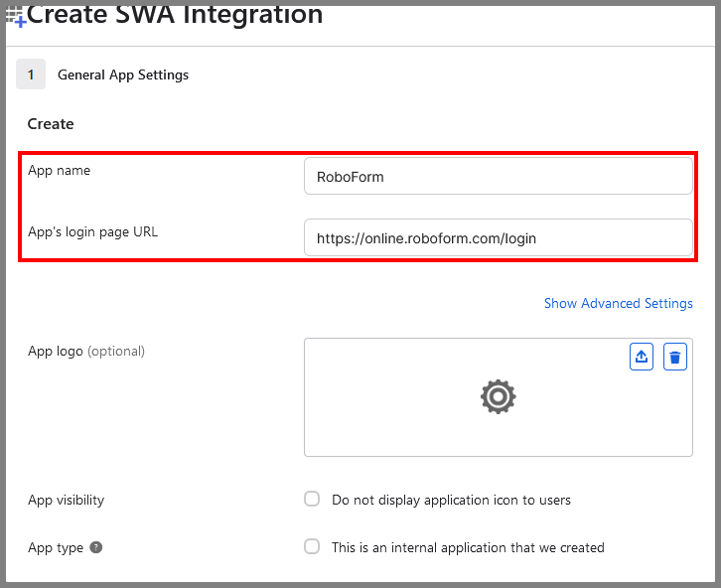Click the grid-plus app icon beside the title
Screen dimensions: 721x588
pyautogui.click(x=16, y=16)
